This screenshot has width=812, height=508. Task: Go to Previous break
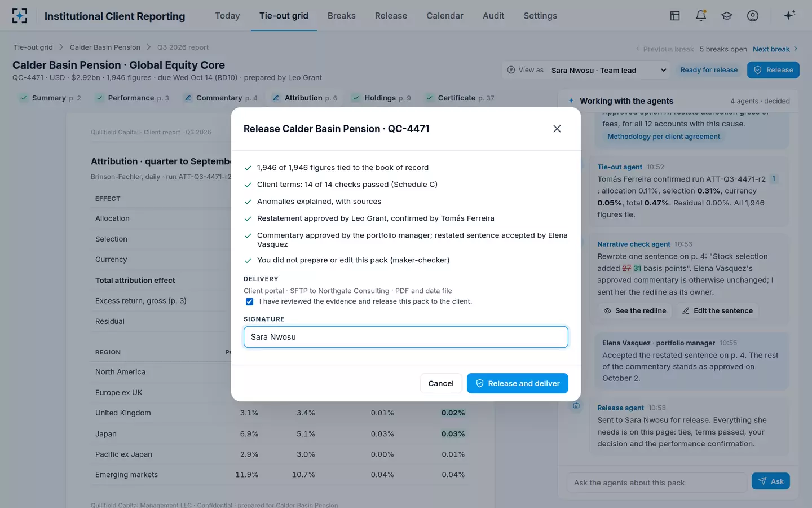click(665, 49)
